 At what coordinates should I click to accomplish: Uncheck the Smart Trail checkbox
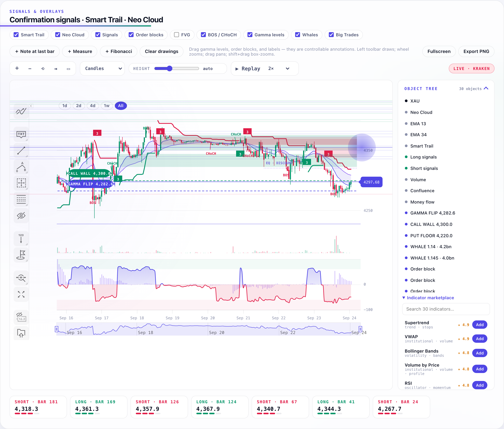pos(16,35)
